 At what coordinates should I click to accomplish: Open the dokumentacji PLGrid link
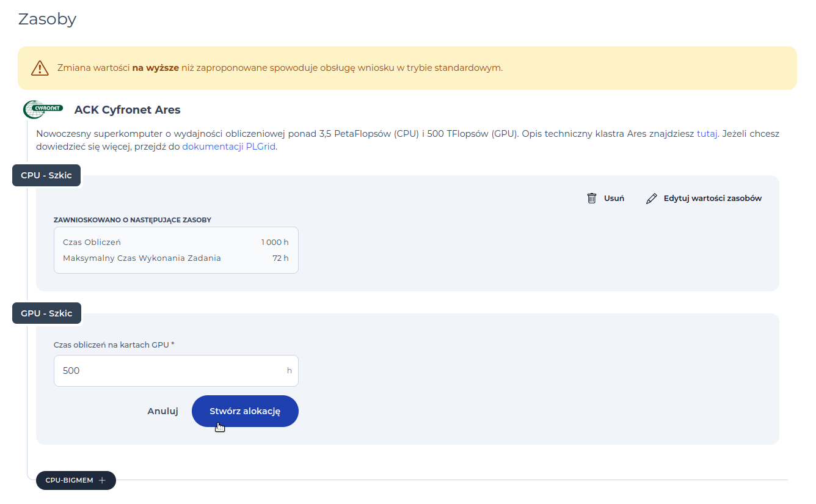tap(228, 147)
